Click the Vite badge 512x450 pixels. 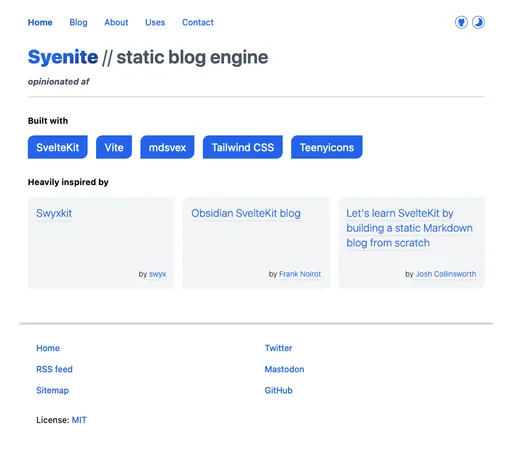114,147
